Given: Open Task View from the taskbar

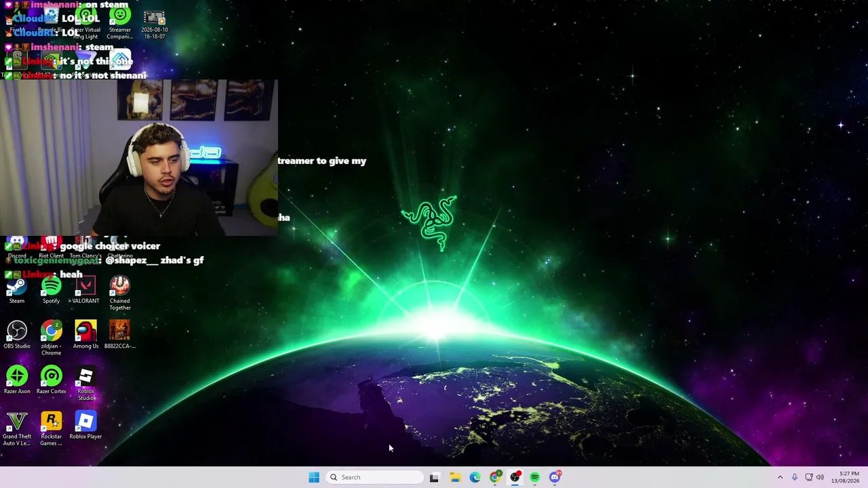Looking at the screenshot, I should 434,477.
